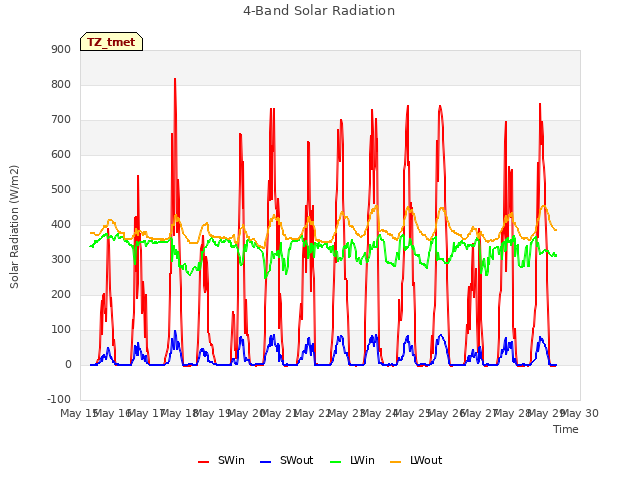Click the 400 y-axis tick label
Viewport: 640px width, 480px height.
point(61,224)
